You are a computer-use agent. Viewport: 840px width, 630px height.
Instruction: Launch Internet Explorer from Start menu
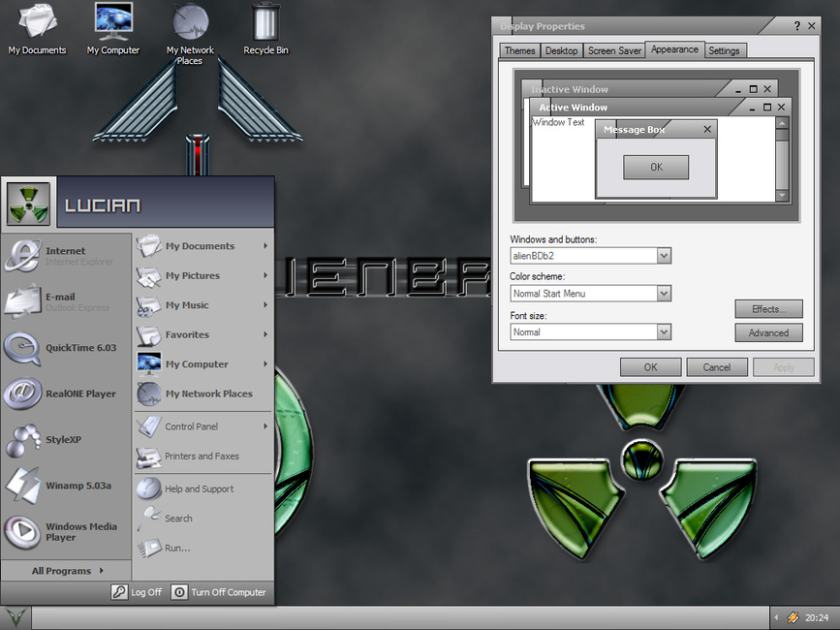pos(66,256)
